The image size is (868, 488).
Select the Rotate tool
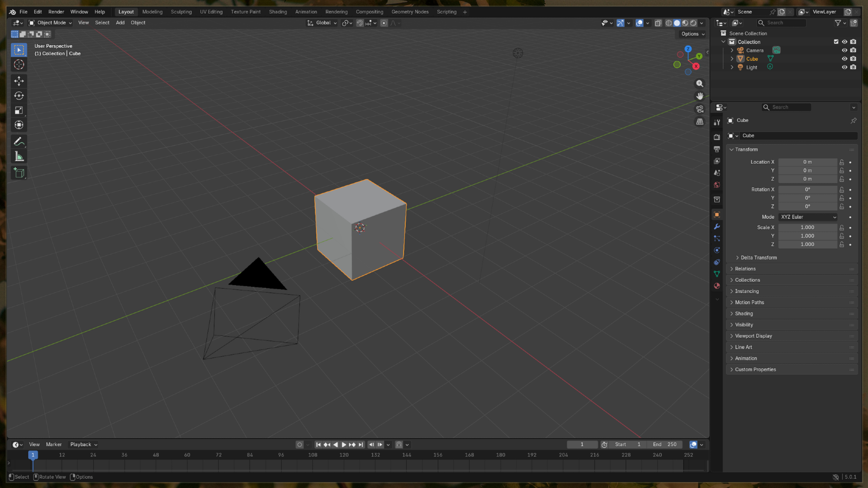point(19,96)
